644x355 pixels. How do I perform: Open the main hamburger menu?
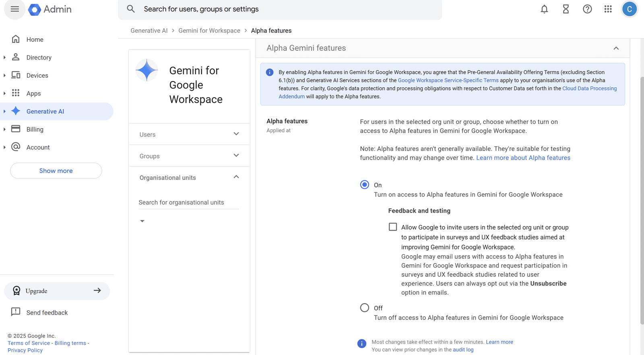pyautogui.click(x=15, y=9)
